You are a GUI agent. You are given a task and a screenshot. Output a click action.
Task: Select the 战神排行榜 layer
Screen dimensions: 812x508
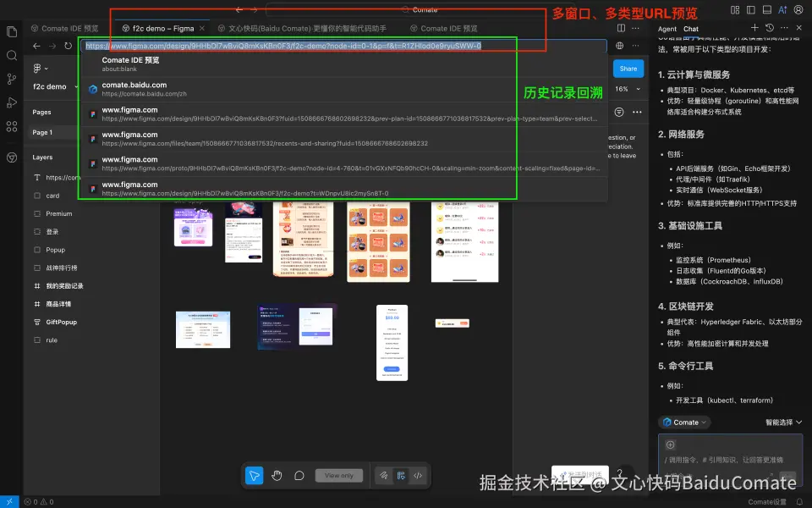tap(61, 268)
